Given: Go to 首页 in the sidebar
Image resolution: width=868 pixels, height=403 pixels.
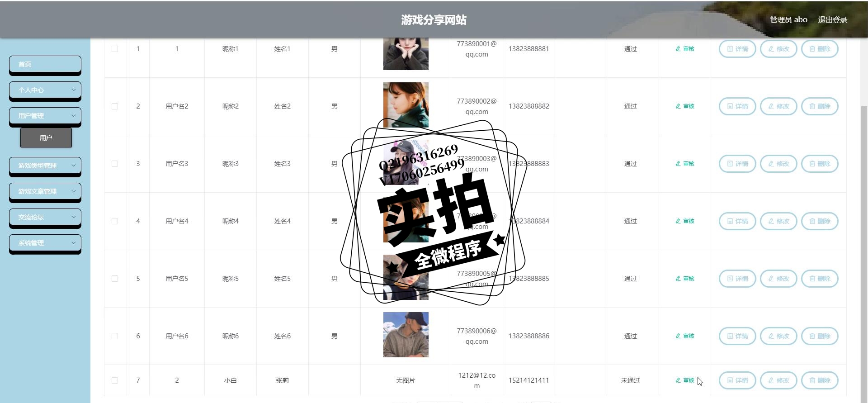Looking at the screenshot, I should tap(45, 64).
